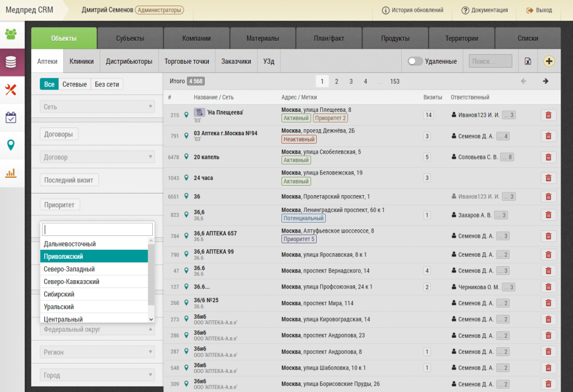Select the 'Все' filter option
This screenshot has height=392, width=573.
[x=49, y=84]
